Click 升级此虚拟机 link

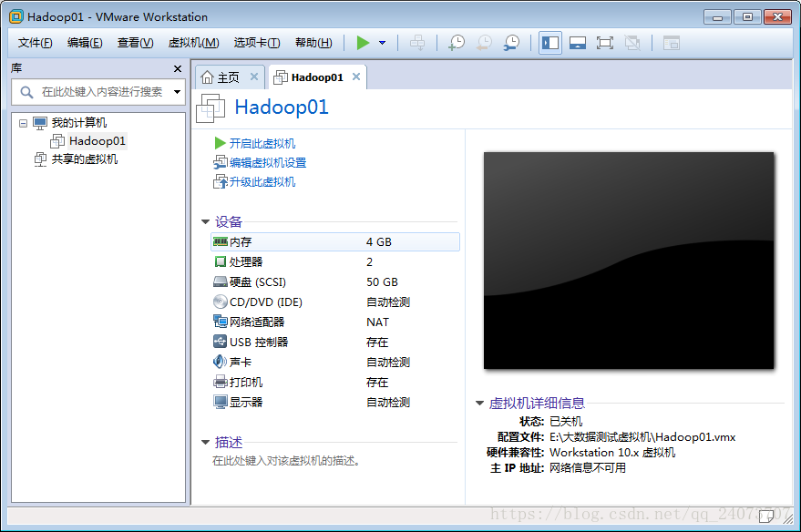(262, 182)
